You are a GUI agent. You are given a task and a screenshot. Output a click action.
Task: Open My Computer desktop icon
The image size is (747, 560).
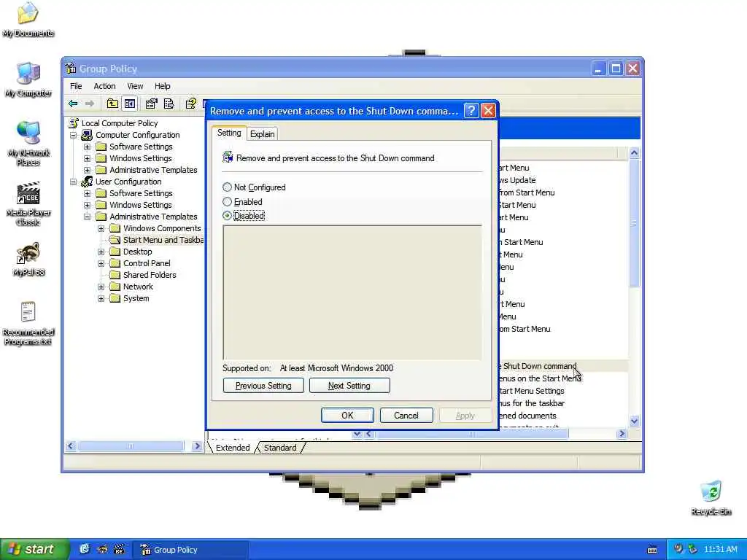(28, 80)
